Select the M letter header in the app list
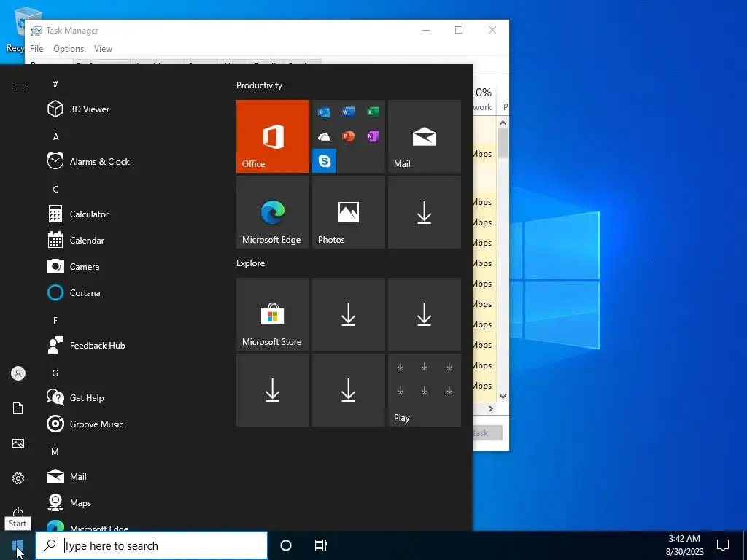 point(55,451)
